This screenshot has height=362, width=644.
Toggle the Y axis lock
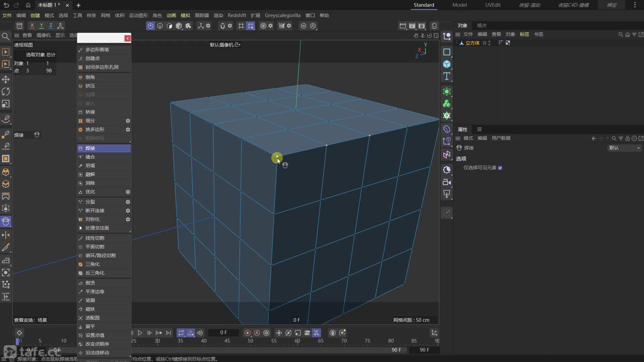41,25
